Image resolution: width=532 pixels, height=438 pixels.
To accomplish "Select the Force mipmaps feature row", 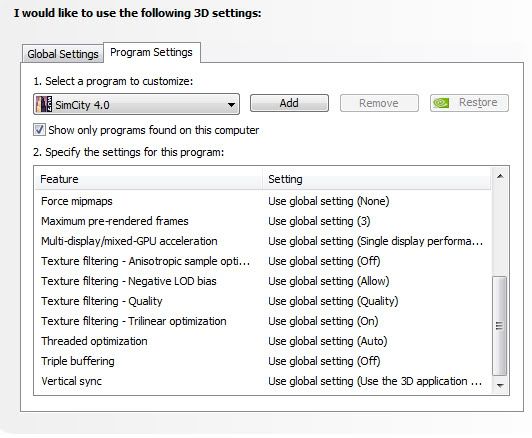I will point(262,201).
